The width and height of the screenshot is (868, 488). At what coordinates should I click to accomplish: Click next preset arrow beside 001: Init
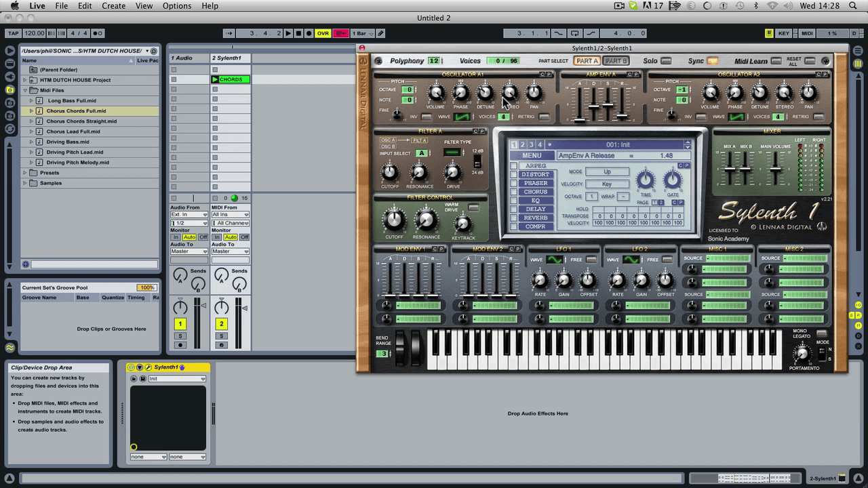pos(688,147)
